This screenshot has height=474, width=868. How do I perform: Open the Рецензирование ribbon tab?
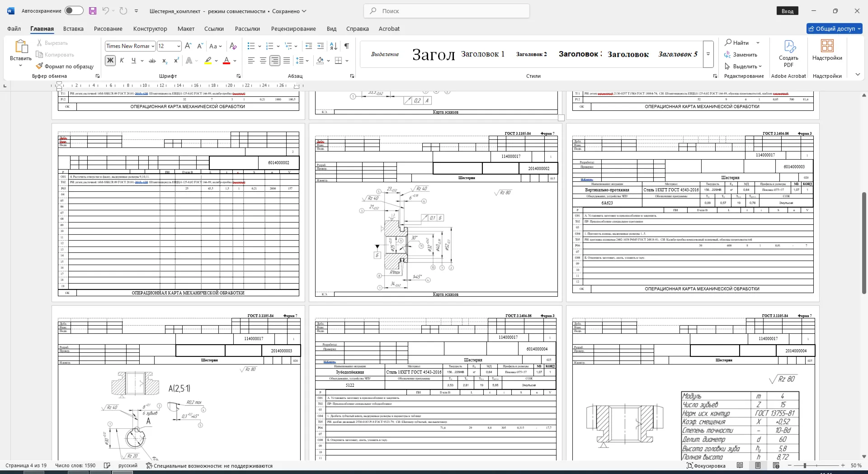(293, 28)
